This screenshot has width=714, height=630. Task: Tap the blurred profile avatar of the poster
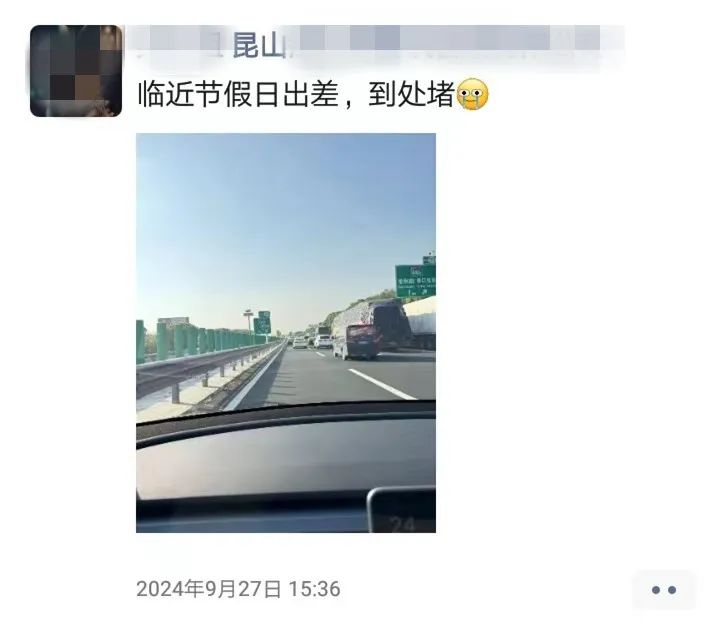pyautogui.click(x=76, y=71)
